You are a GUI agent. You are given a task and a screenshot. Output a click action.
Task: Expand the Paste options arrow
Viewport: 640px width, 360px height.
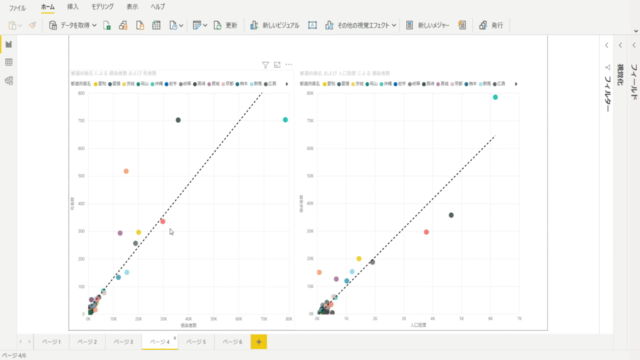(20, 26)
